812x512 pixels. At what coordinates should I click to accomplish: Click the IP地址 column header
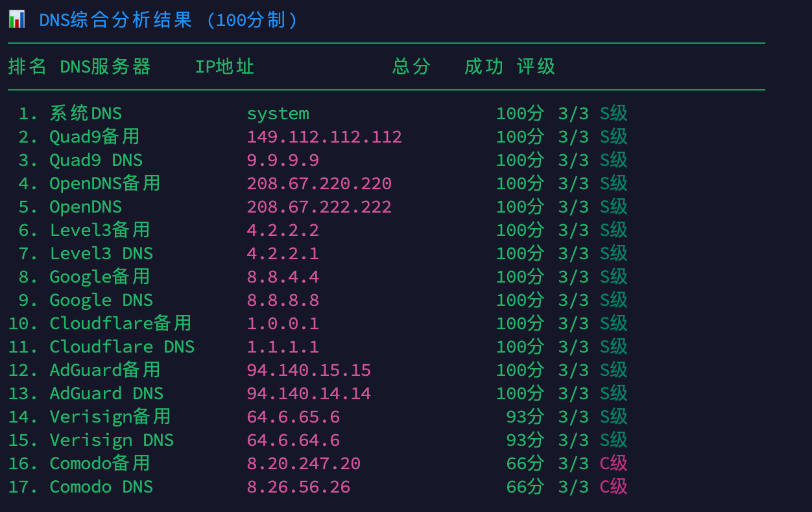224,66
